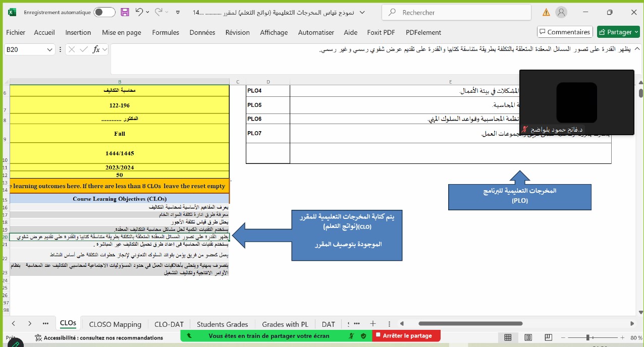This screenshot has width=644, height=347.
Task: Open the Formules ribbon tab
Action: point(166,32)
